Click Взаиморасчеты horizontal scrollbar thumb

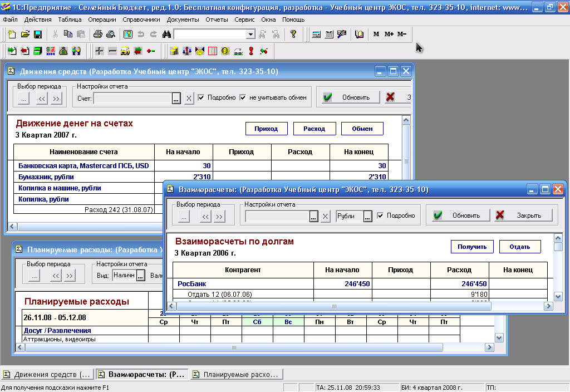pos(334,306)
